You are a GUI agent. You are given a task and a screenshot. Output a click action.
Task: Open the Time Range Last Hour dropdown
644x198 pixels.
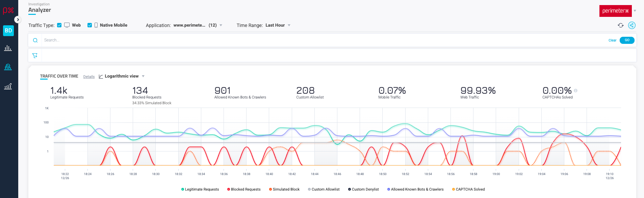click(278, 25)
